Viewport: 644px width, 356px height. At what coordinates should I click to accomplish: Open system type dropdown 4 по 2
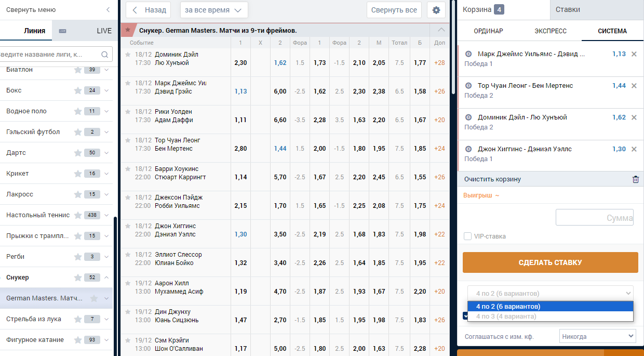click(x=551, y=293)
